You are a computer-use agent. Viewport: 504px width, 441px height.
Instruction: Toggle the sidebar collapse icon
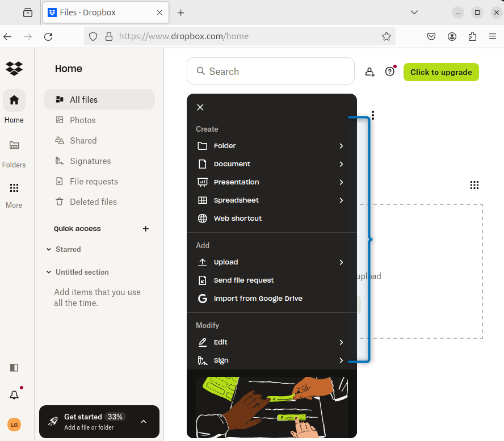[14, 368]
